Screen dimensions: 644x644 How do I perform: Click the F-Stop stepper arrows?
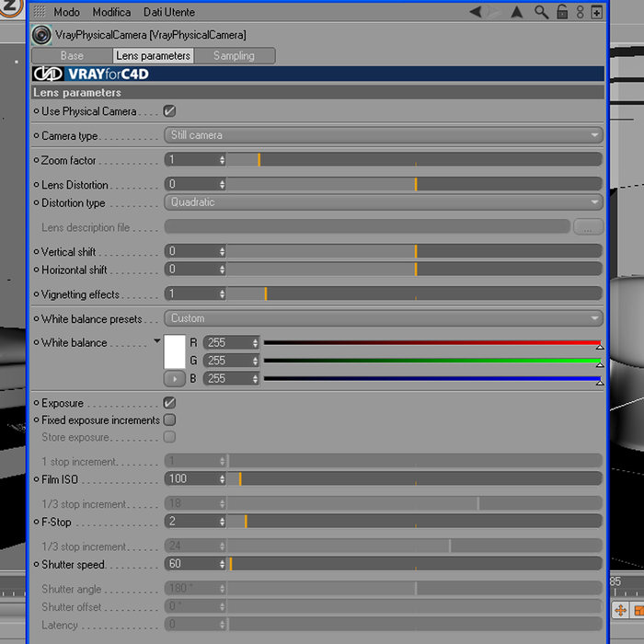tap(223, 522)
